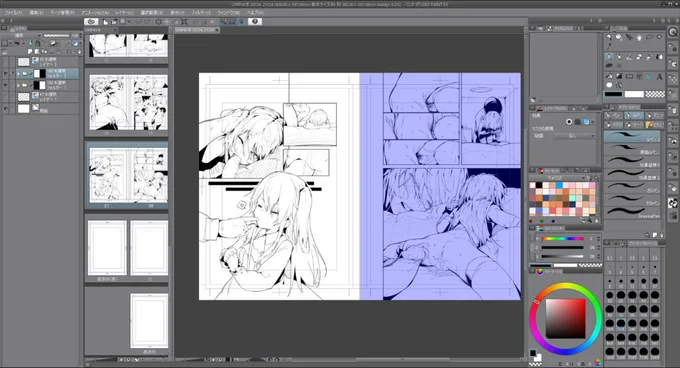Open the Page management menu
680x368 pixels.
pos(62,13)
